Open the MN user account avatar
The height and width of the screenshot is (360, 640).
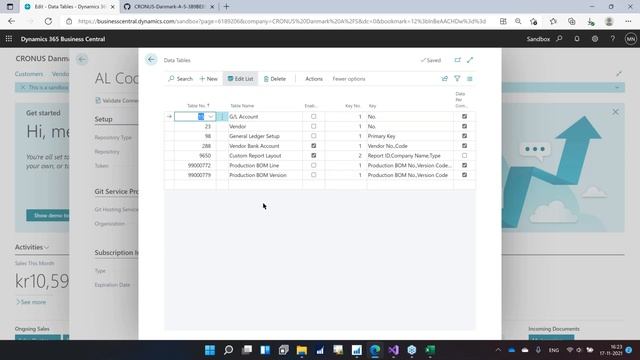(x=631, y=39)
